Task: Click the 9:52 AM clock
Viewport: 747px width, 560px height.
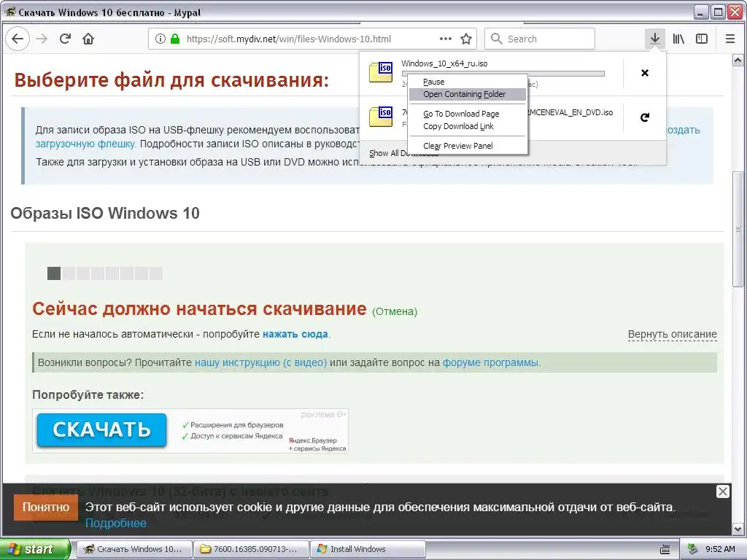Action: pos(720,549)
